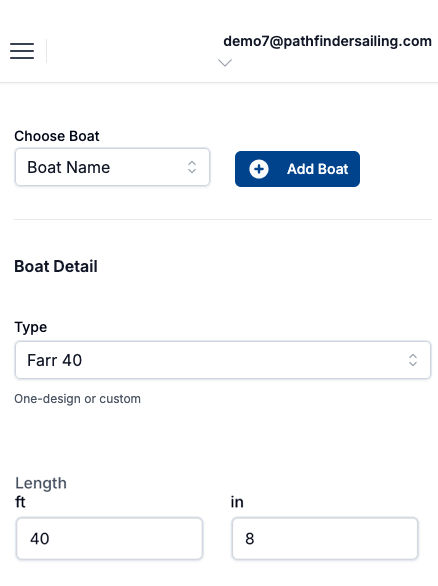Open the hamburger navigation menu
The height and width of the screenshot is (586, 438).
point(22,51)
